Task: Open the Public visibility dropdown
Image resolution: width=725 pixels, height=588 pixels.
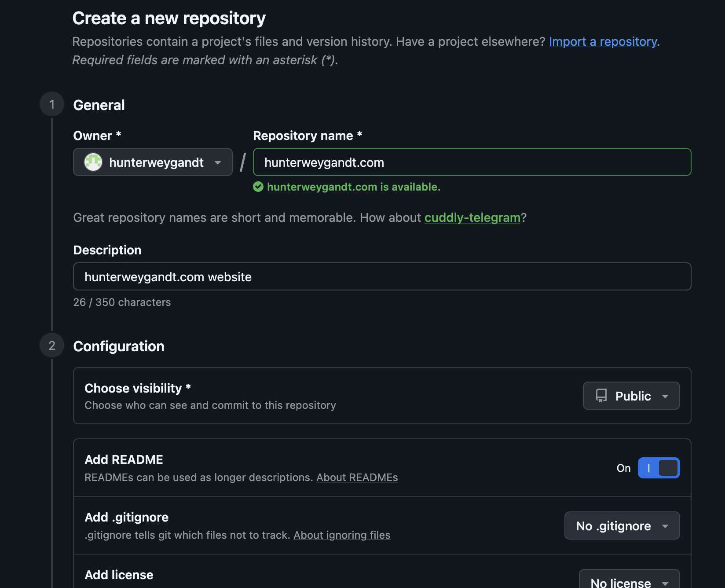Action: click(x=631, y=396)
